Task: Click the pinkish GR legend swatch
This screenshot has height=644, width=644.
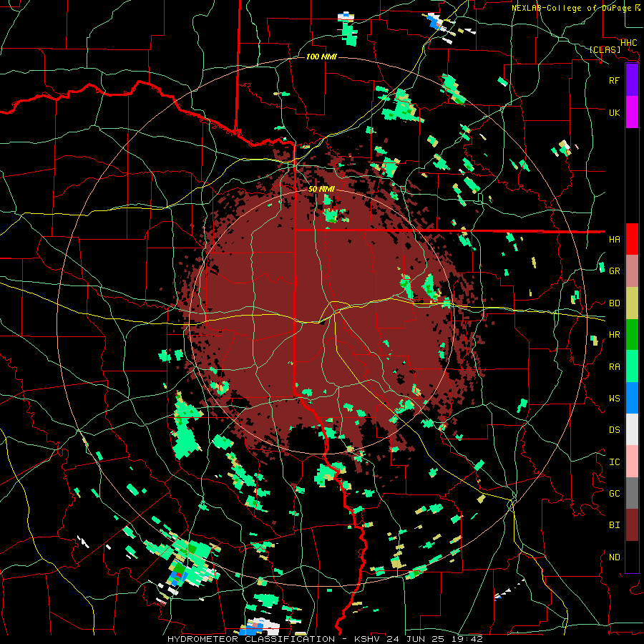Action: point(632,271)
